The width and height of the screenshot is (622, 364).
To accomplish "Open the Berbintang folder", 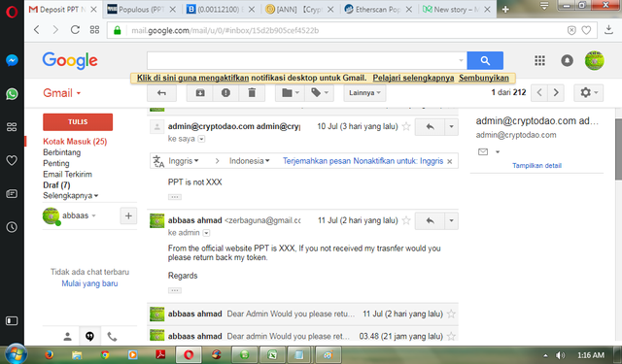I will [x=62, y=152].
